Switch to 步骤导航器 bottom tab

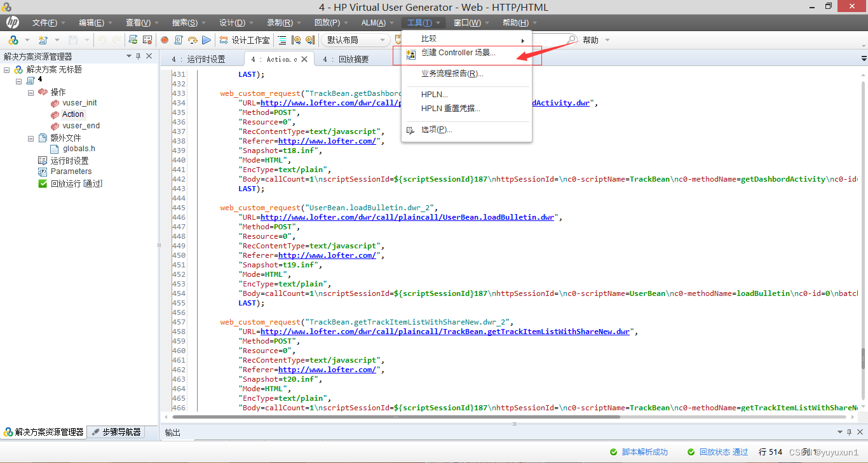point(116,432)
